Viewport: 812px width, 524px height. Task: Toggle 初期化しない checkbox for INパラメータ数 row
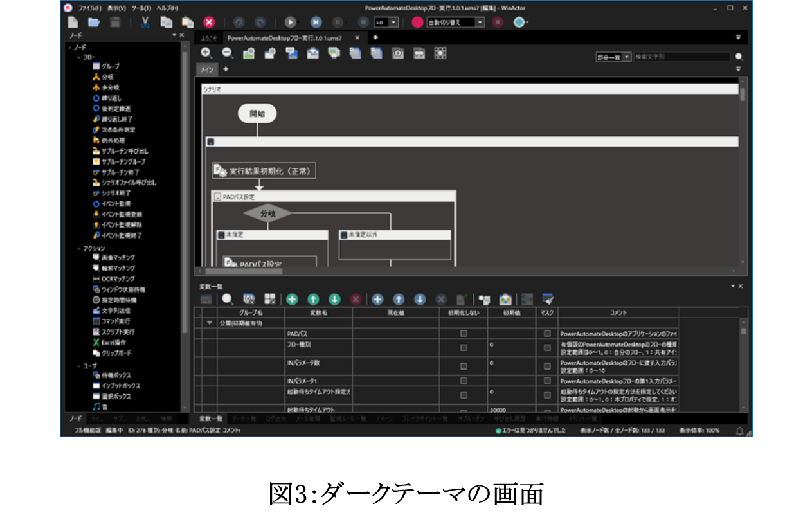(x=464, y=366)
